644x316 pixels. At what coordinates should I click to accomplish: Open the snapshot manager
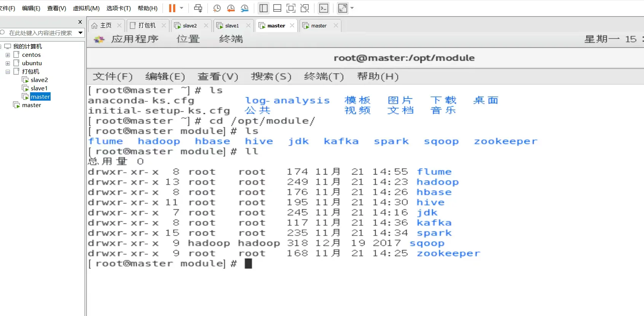245,8
